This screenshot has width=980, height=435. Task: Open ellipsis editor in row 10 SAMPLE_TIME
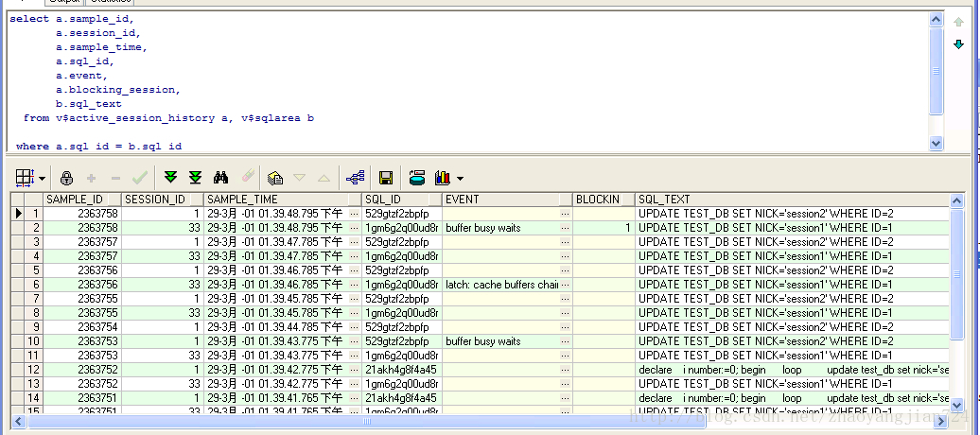(x=355, y=341)
